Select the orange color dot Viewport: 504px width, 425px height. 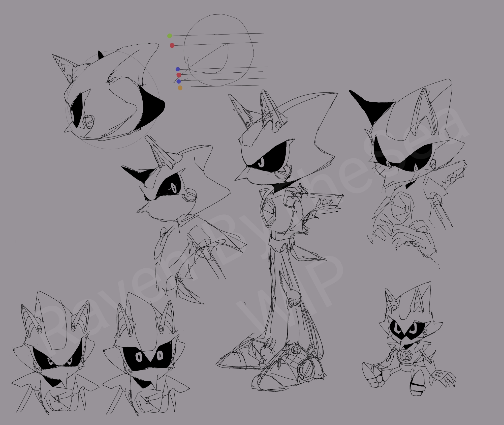coord(180,88)
